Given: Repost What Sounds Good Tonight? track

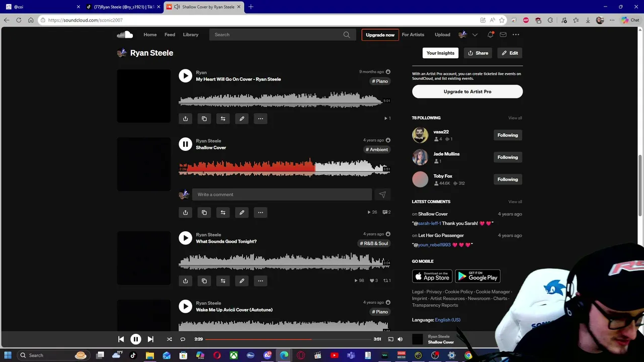Looking at the screenshot, I should [x=223, y=281].
